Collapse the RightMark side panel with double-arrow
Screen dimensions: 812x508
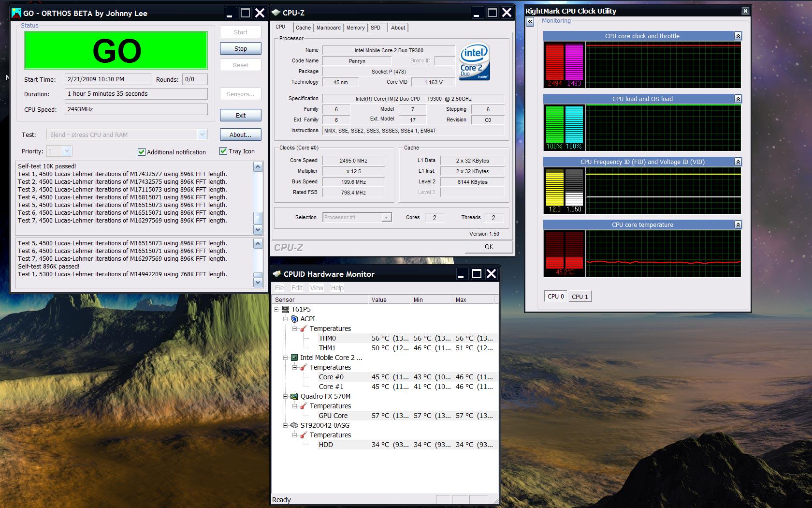click(x=530, y=22)
